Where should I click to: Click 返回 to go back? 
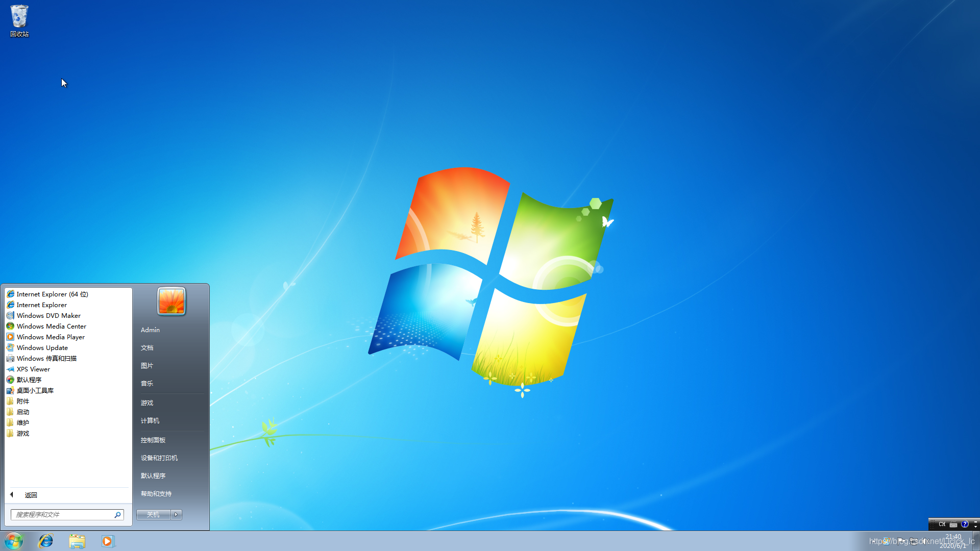pyautogui.click(x=31, y=495)
